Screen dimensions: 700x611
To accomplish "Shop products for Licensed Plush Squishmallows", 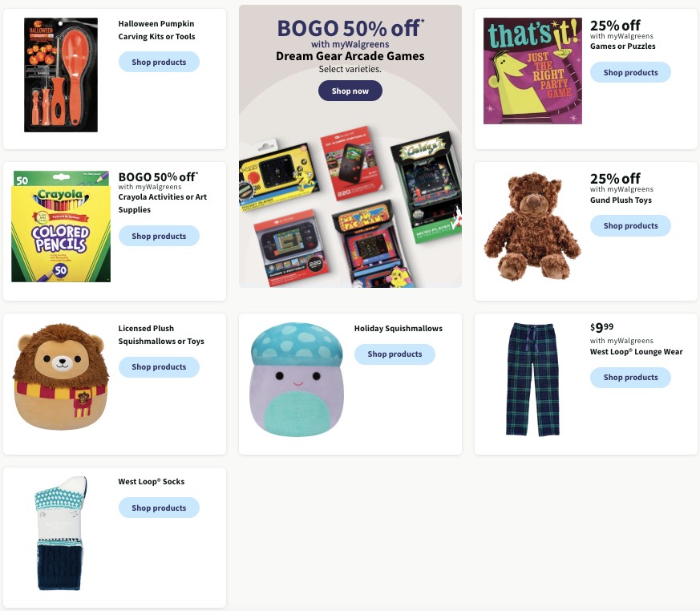I will click(x=159, y=367).
